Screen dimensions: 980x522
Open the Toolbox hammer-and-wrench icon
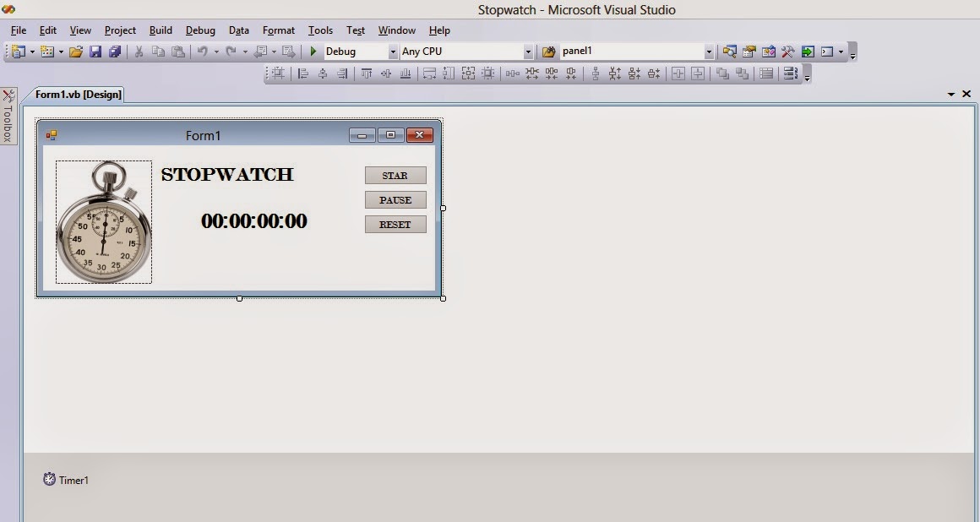tap(787, 52)
